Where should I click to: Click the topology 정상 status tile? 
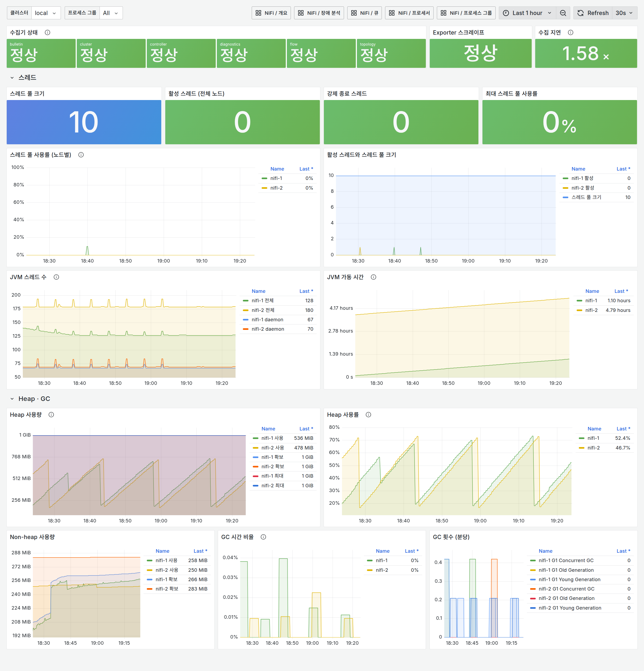pyautogui.click(x=391, y=53)
